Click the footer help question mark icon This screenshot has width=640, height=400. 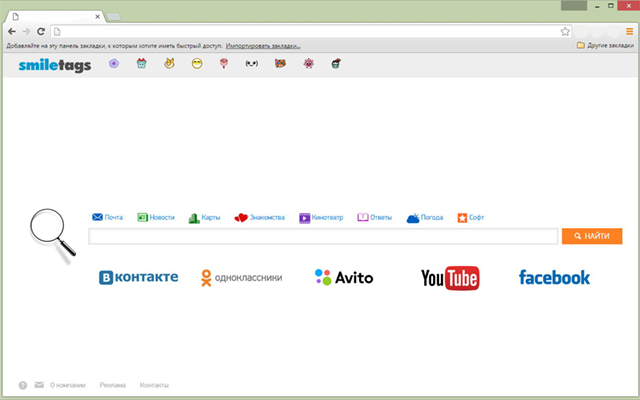pyautogui.click(x=23, y=385)
